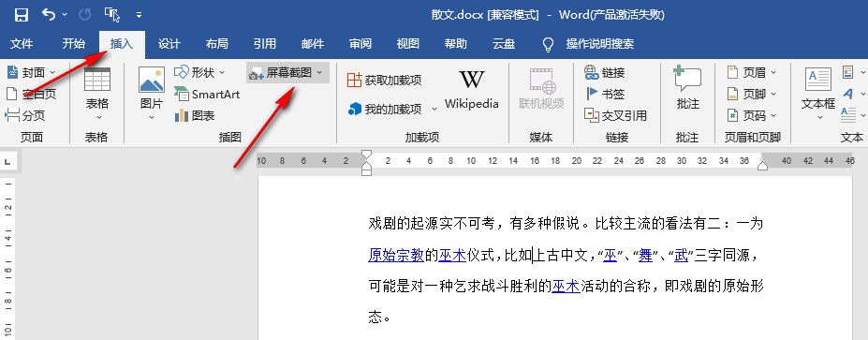
Task: Toggle touch/mouse mode icon
Action: pyautogui.click(x=112, y=15)
